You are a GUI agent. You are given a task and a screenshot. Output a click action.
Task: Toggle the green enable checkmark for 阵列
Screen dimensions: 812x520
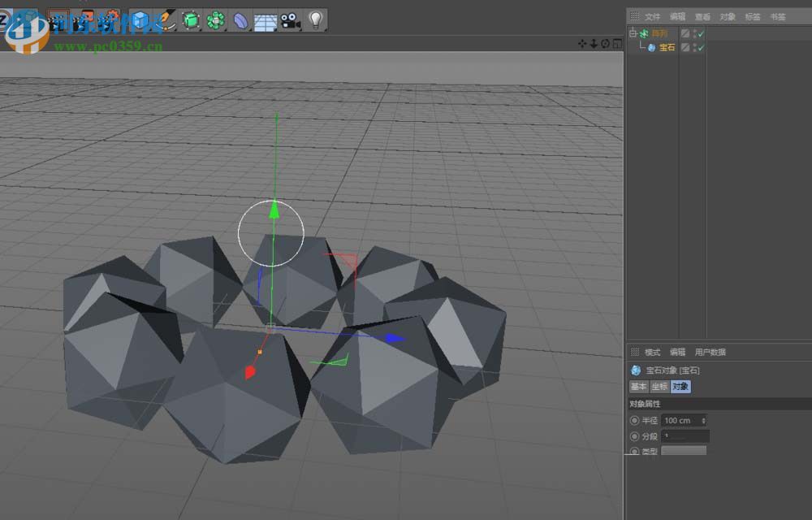tap(700, 33)
